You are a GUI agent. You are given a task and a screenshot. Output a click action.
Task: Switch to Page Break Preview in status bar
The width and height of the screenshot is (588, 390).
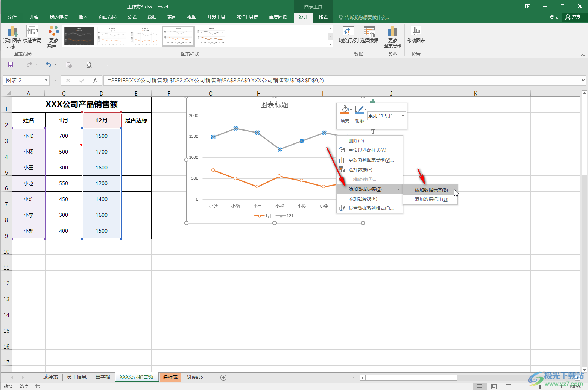508,387
